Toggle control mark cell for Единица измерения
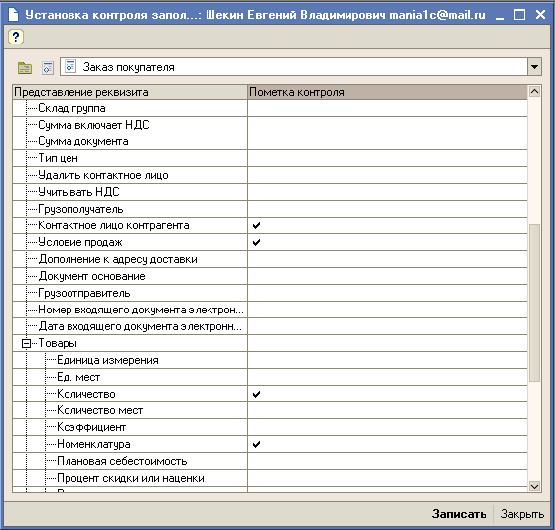Image resolution: width=555 pixels, height=530 pixels. click(x=387, y=360)
